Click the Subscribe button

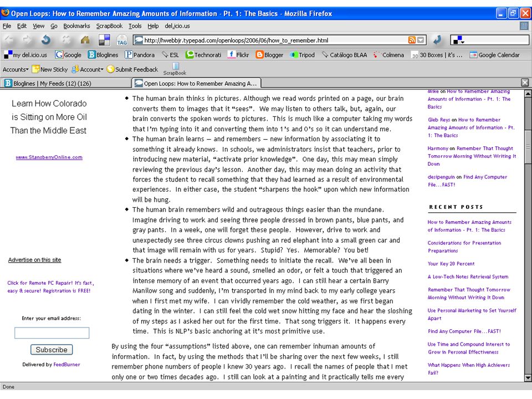click(52, 350)
